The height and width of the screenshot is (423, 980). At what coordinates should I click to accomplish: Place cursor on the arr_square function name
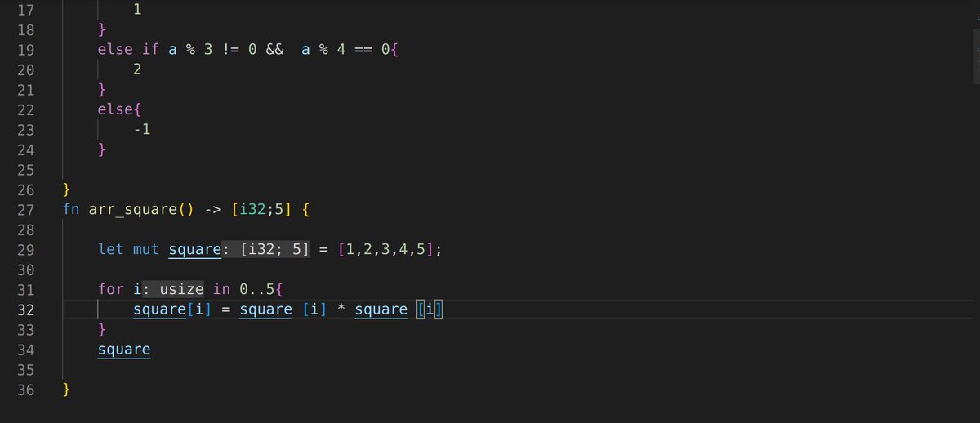click(x=133, y=210)
